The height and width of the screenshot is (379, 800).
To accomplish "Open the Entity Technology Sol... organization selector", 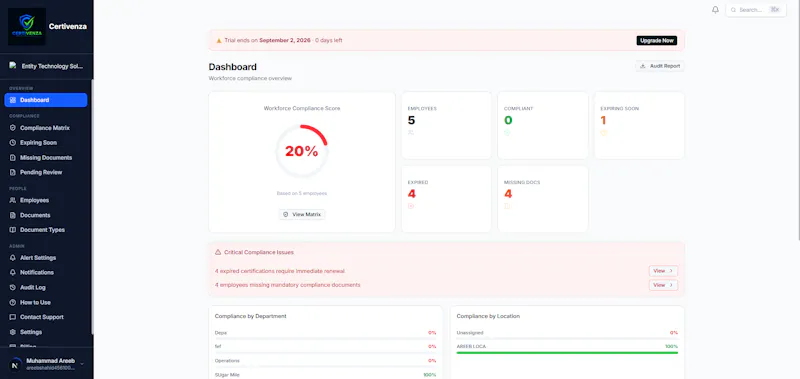I will pyautogui.click(x=46, y=66).
